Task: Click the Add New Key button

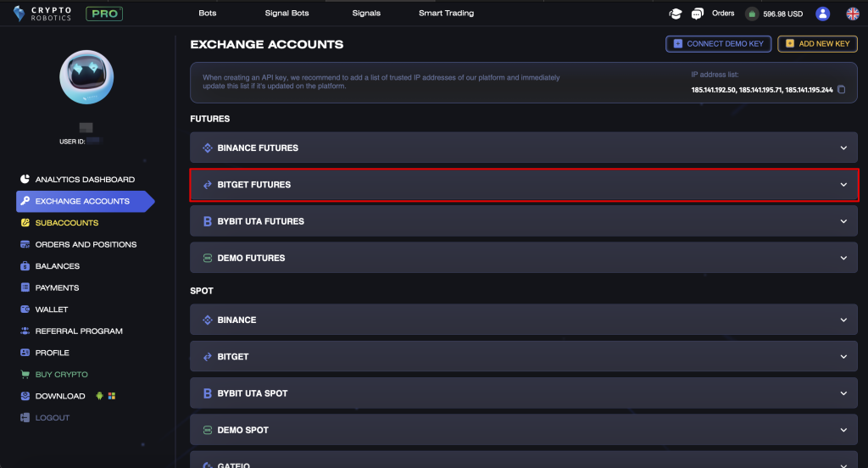Action: [x=818, y=44]
